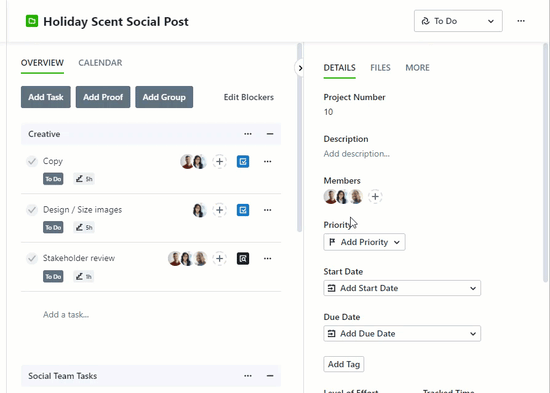Open Design / Size images ellipsis menu
Screen dimensions: 550x393
tap(268, 210)
